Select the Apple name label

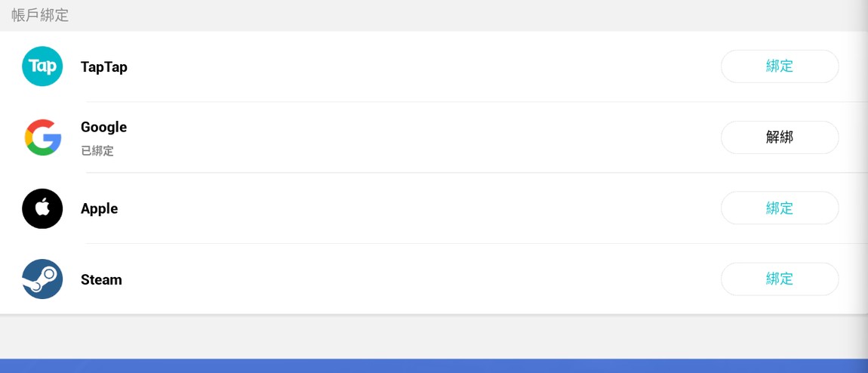[100, 208]
